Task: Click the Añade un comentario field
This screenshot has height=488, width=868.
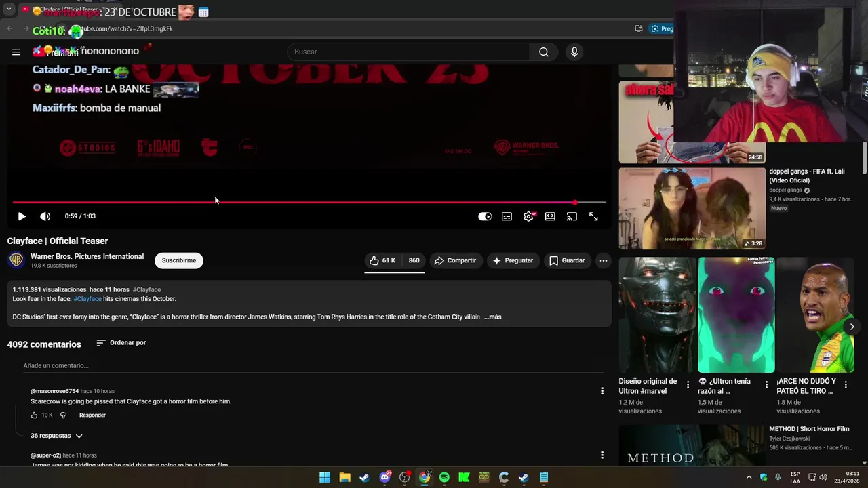Action: pos(313,366)
